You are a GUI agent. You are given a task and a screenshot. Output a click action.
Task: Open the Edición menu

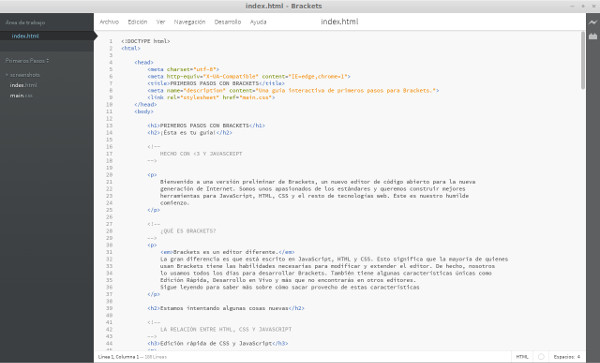tap(137, 22)
